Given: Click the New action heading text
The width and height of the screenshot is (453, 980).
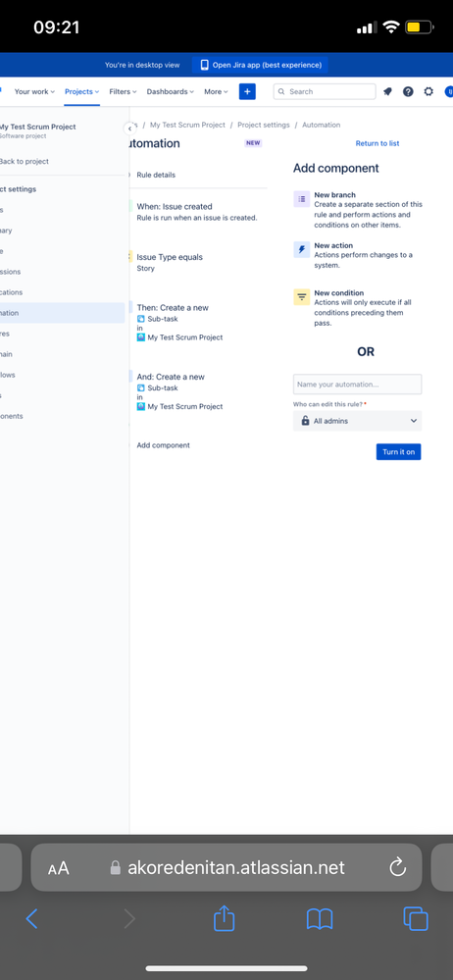Looking at the screenshot, I should [333, 245].
